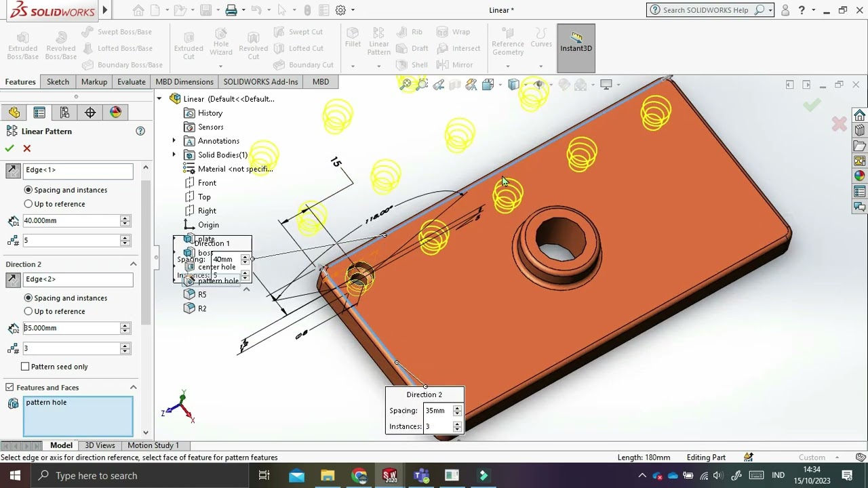
Task: Open SOLIDWORKS Resources task pane home icon
Action: coord(860,115)
